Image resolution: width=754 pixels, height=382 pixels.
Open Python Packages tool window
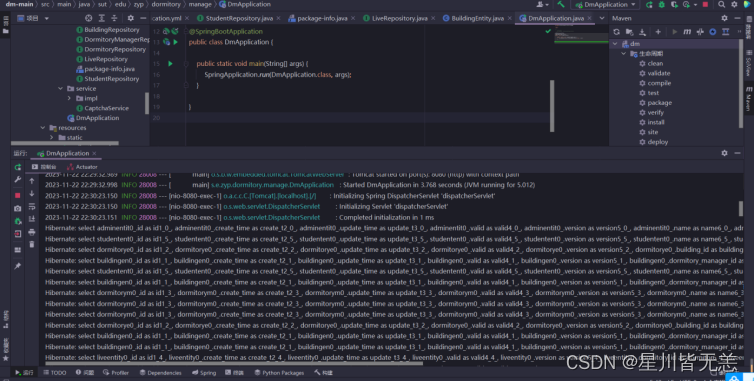coord(279,373)
